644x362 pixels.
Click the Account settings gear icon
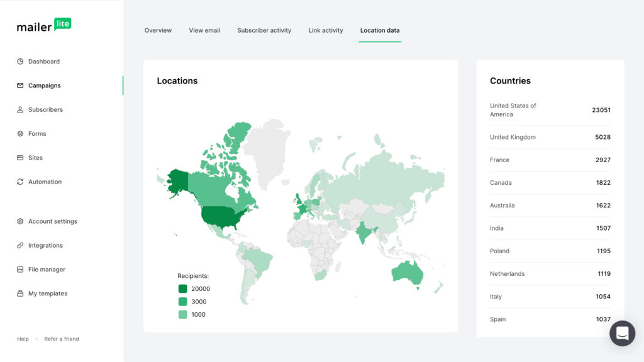click(x=20, y=221)
